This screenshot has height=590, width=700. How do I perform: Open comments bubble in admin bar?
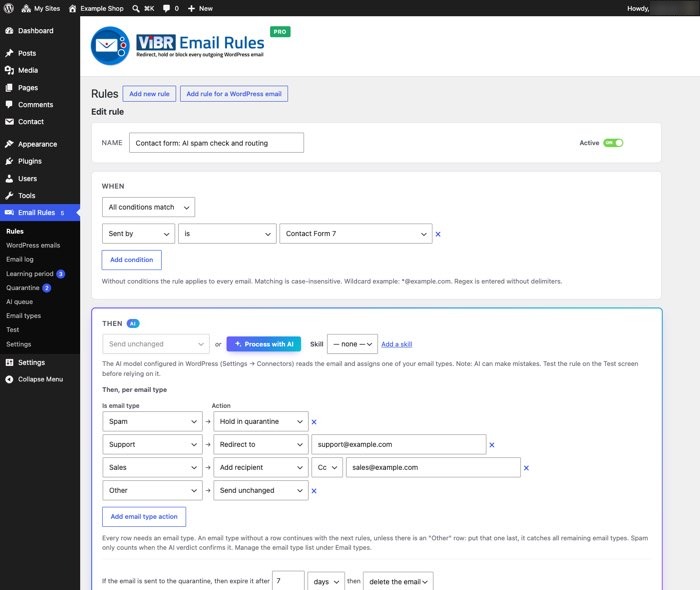point(171,8)
